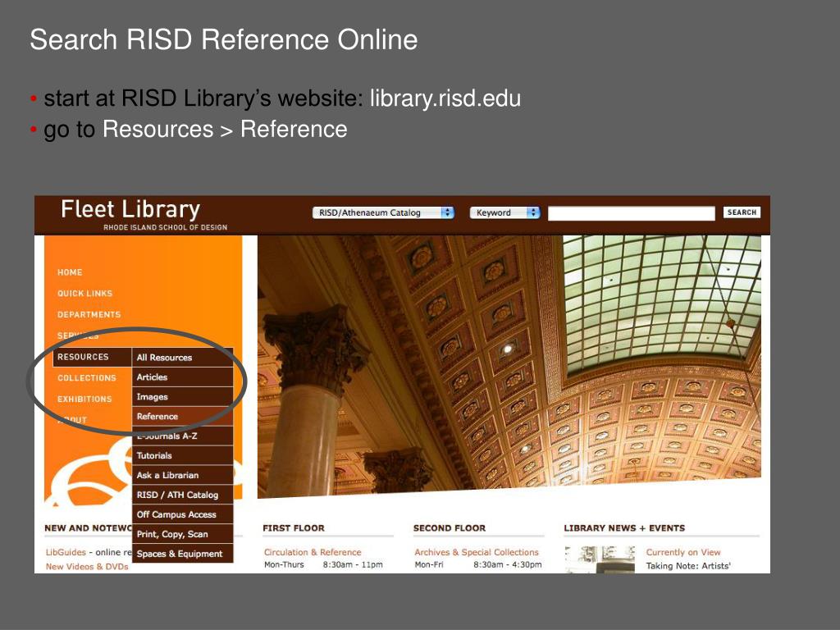
Task: Click the LIBRARY NEWS + EVENTS heading
Action: pos(624,528)
